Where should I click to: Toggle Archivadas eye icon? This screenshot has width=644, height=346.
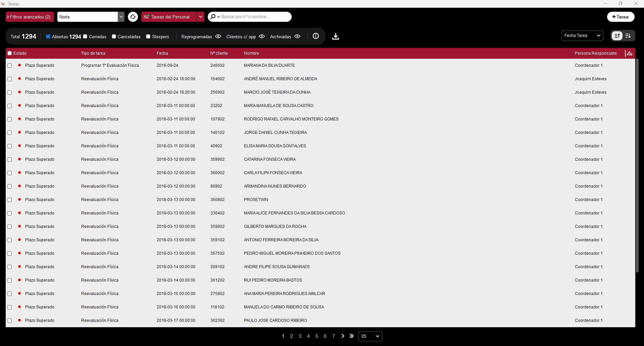[297, 36]
